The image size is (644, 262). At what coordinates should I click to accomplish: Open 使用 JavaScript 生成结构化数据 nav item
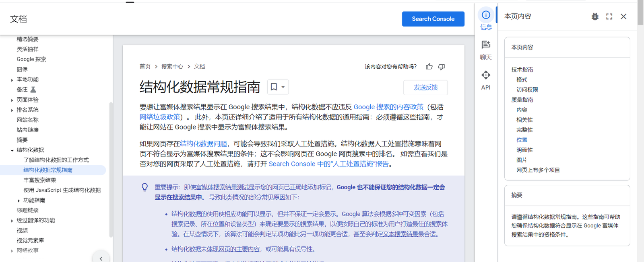tap(62, 190)
